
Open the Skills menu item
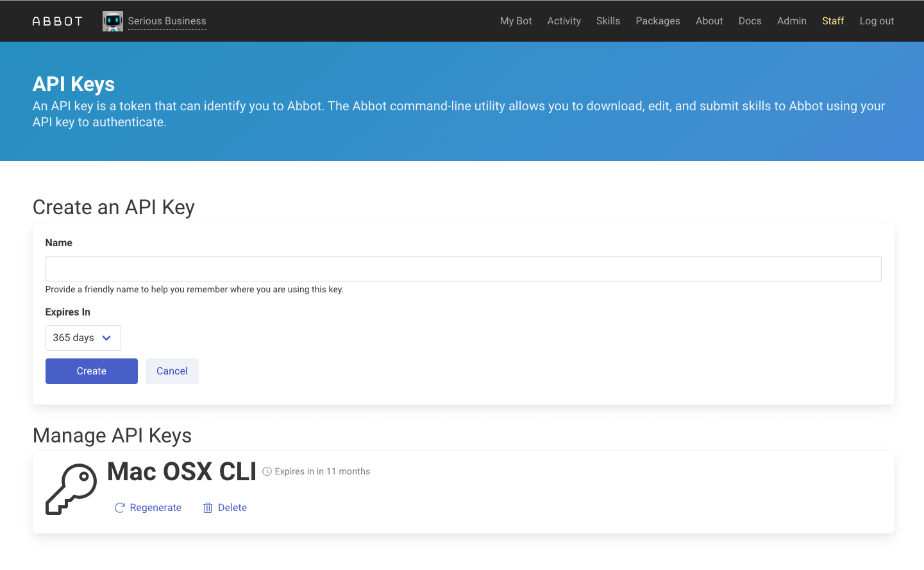click(608, 21)
